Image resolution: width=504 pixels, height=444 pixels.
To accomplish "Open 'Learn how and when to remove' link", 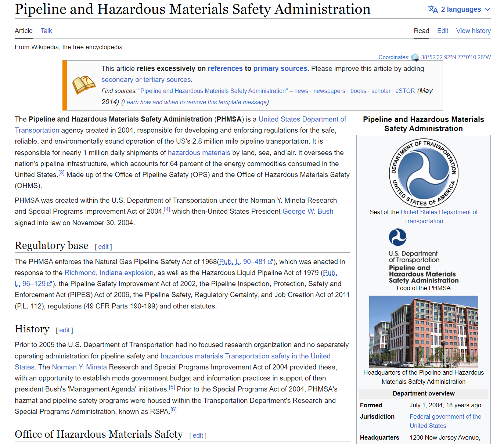I will (195, 102).
